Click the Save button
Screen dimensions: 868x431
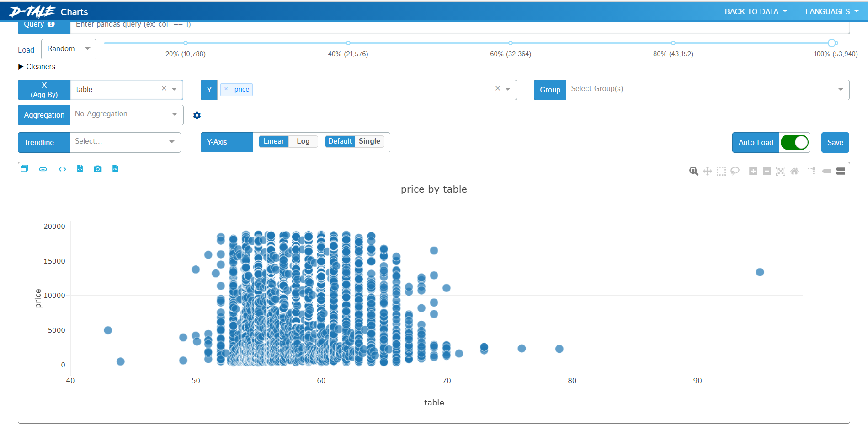point(835,142)
